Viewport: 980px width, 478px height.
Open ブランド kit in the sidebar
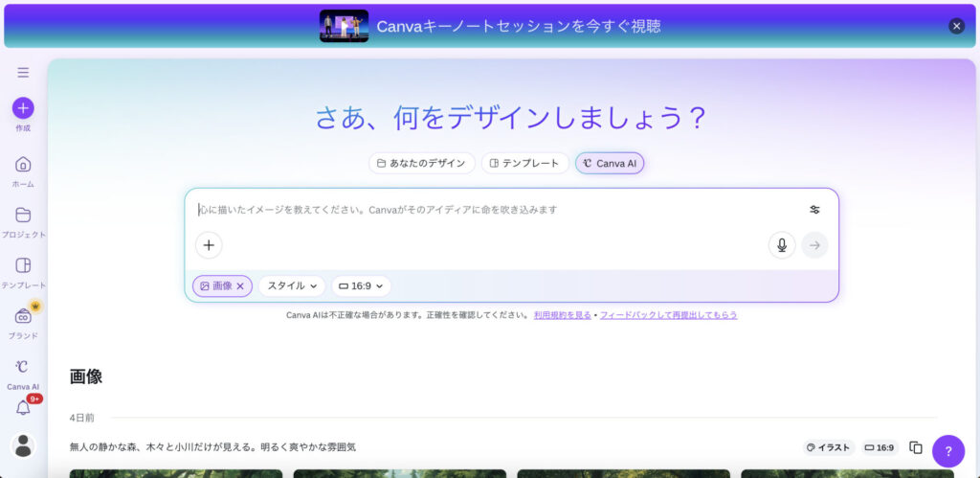[x=23, y=317]
